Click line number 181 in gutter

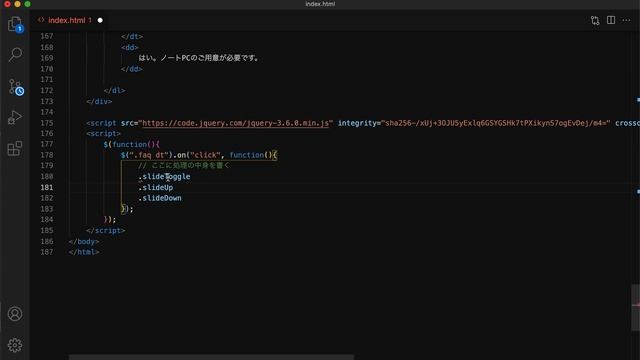47,187
